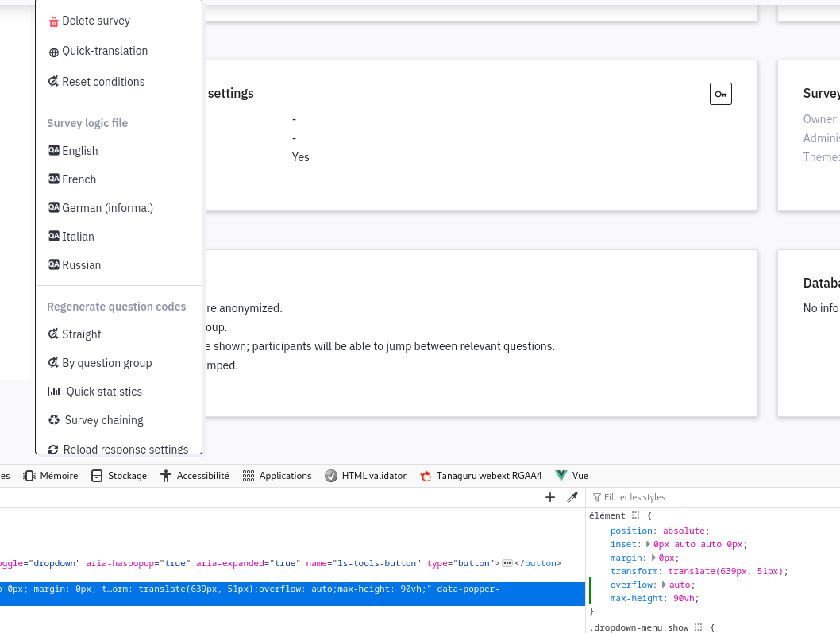Click the plus icon to add a node
Screen dimensions: 840x633
tap(550, 497)
